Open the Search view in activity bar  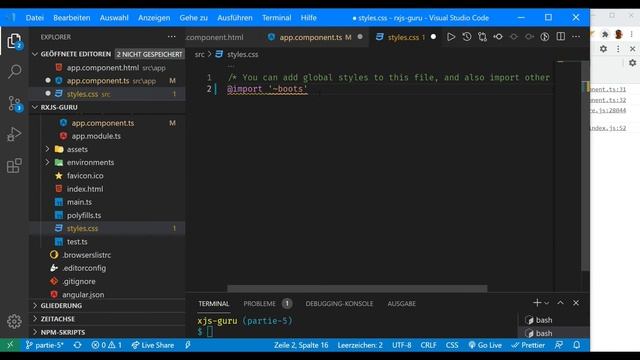pos(14,71)
